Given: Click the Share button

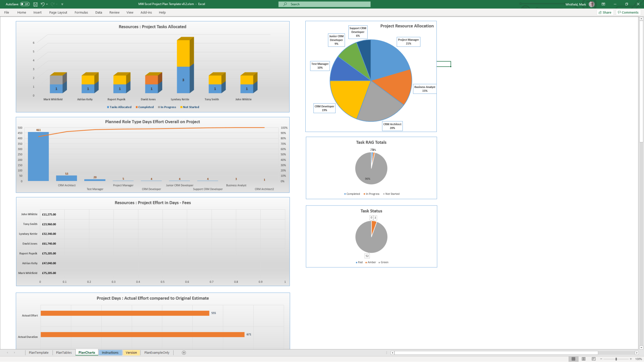Looking at the screenshot, I should [605, 12].
